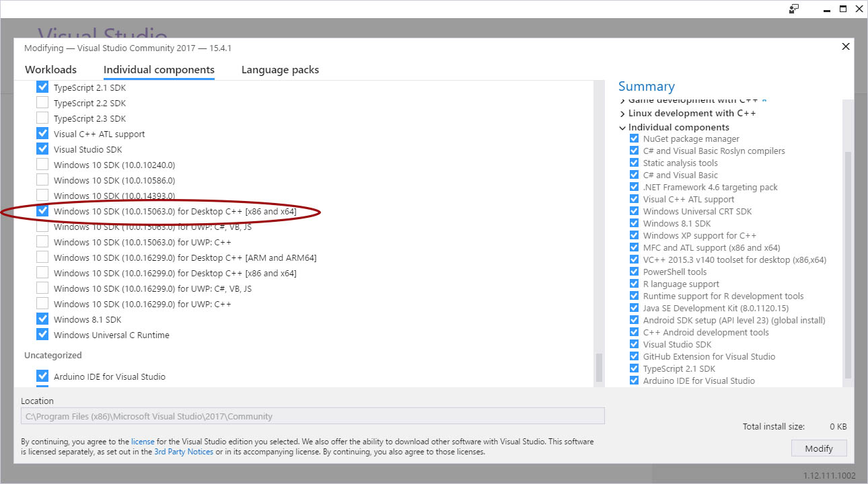Click the Uncategorized group heading
Viewport: 868px width, 484px height.
click(53, 355)
